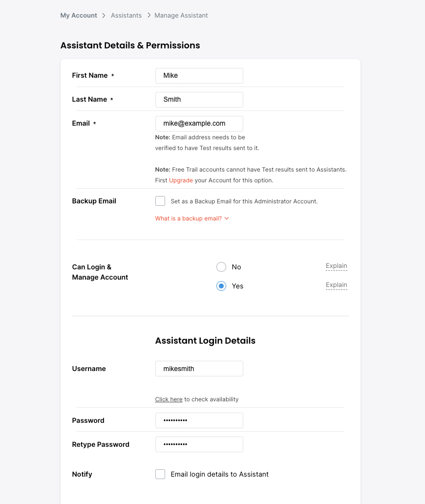Click the Manage Assistant breadcrumb
Screen dimensions: 425x504
click(x=181, y=16)
